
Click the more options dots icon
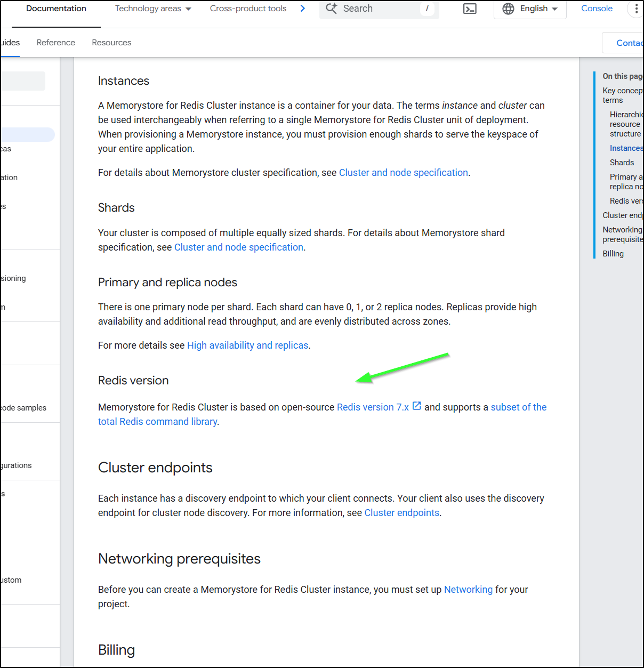pos(636,9)
